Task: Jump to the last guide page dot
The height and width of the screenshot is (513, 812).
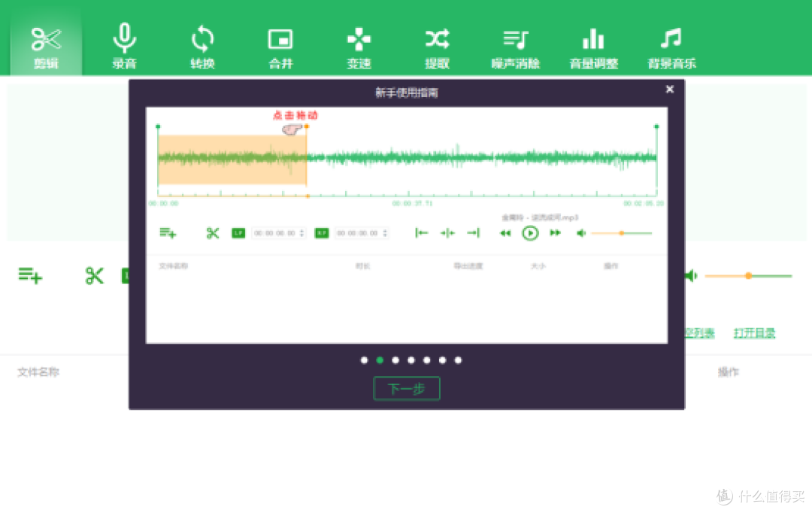Action: coord(458,360)
